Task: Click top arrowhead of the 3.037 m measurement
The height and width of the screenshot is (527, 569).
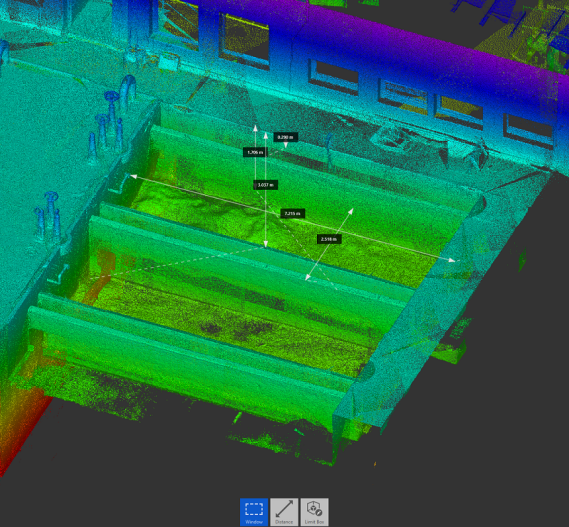Action: pyautogui.click(x=266, y=136)
